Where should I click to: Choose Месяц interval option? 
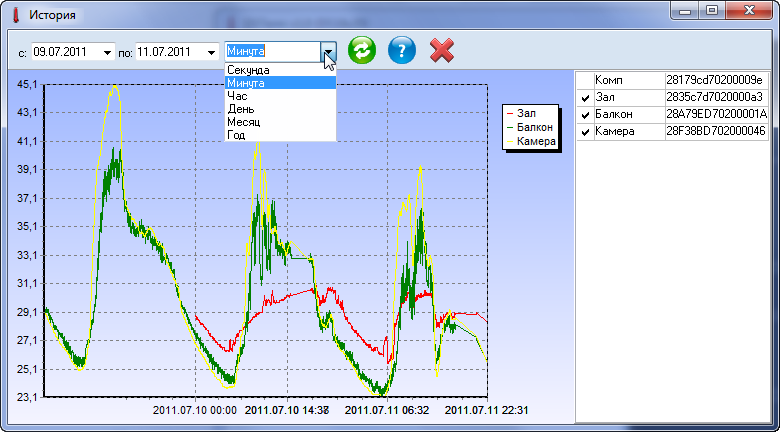(281, 122)
